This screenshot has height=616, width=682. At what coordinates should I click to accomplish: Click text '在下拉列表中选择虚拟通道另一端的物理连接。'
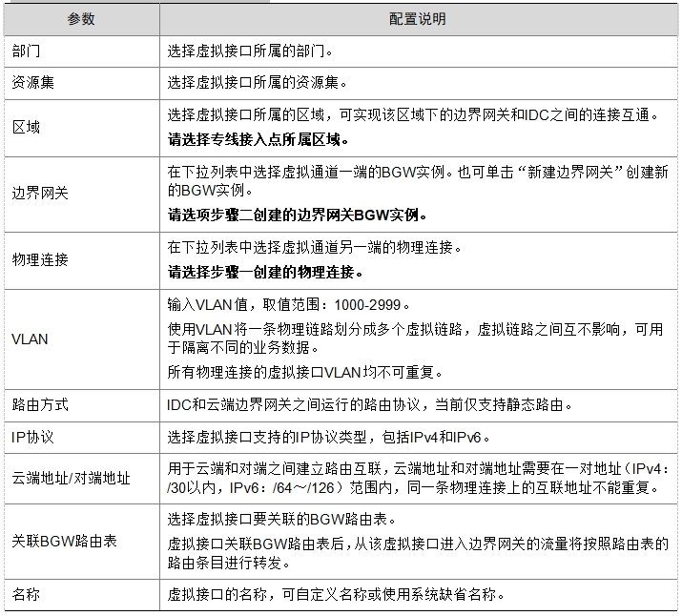(315, 248)
